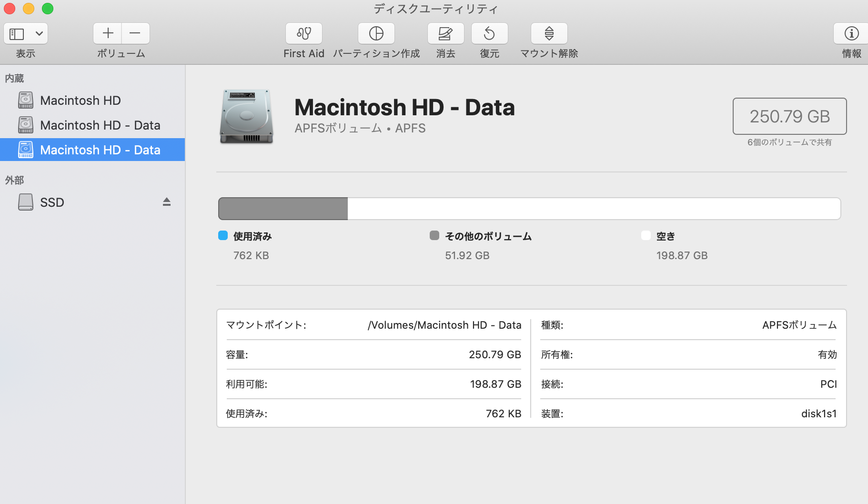
Task: Open the view options dropdown chevron
Action: tap(40, 34)
